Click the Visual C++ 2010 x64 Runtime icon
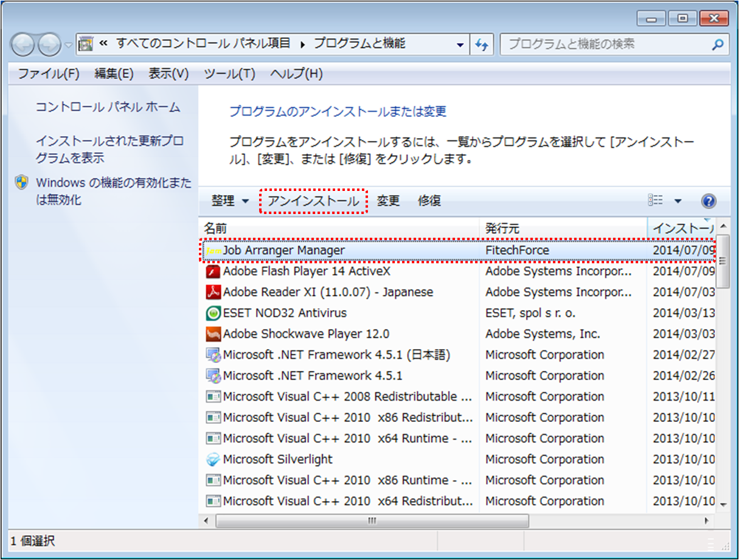Viewport: 739px width, 560px height. point(213,438)
